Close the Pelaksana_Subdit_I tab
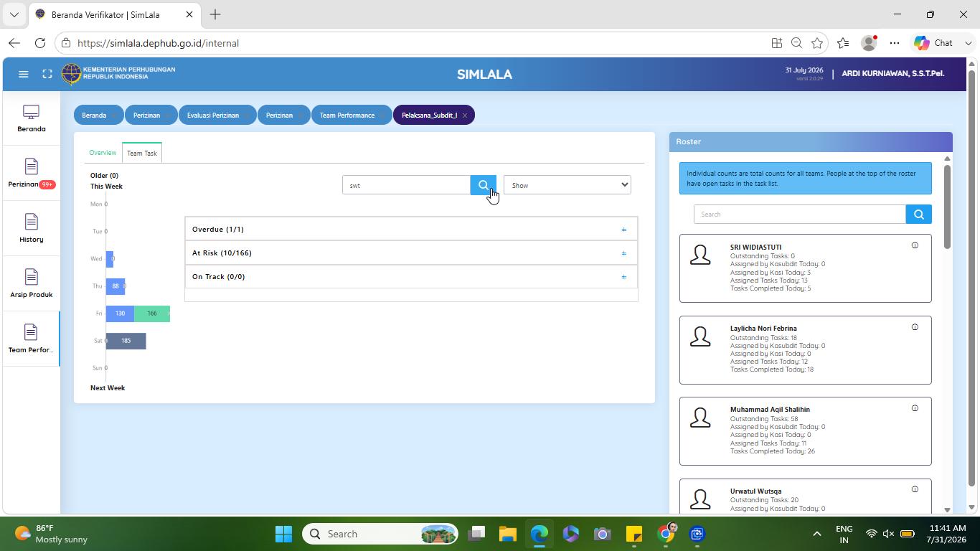 (x=465, y=116)
